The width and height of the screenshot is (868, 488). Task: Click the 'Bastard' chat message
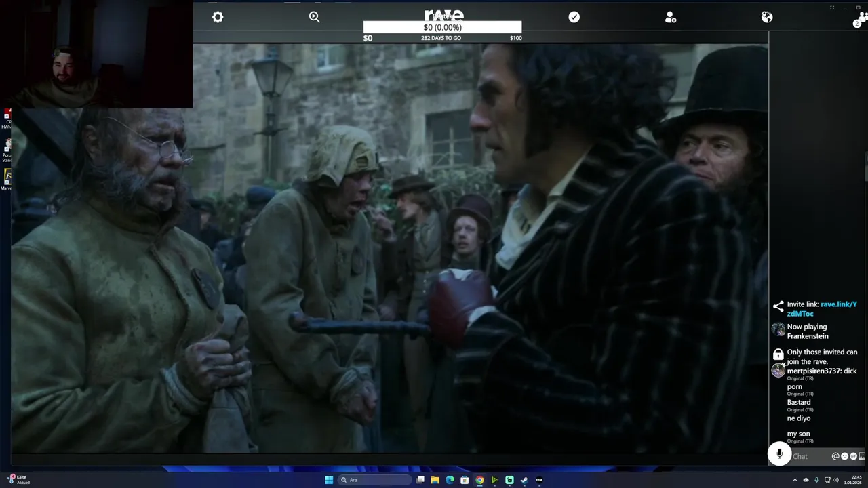(x=799, y=402)
